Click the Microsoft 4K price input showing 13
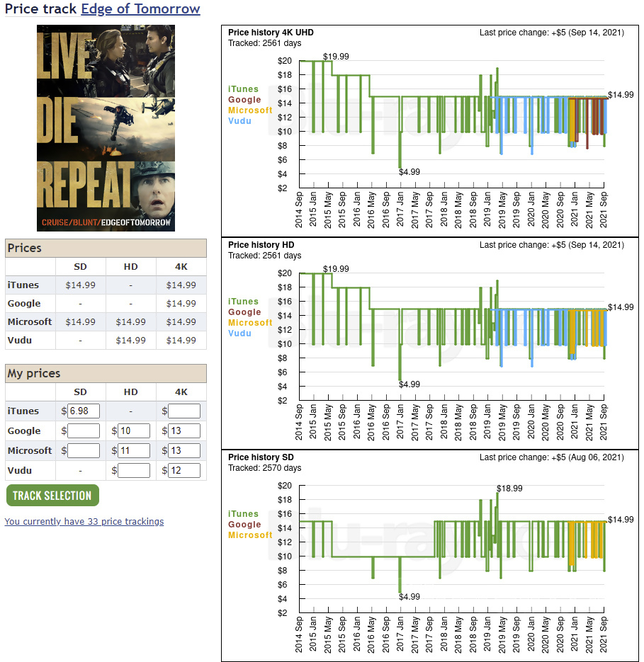The width and height of the screenshot is (644, 662). click(x=183, y=450)
